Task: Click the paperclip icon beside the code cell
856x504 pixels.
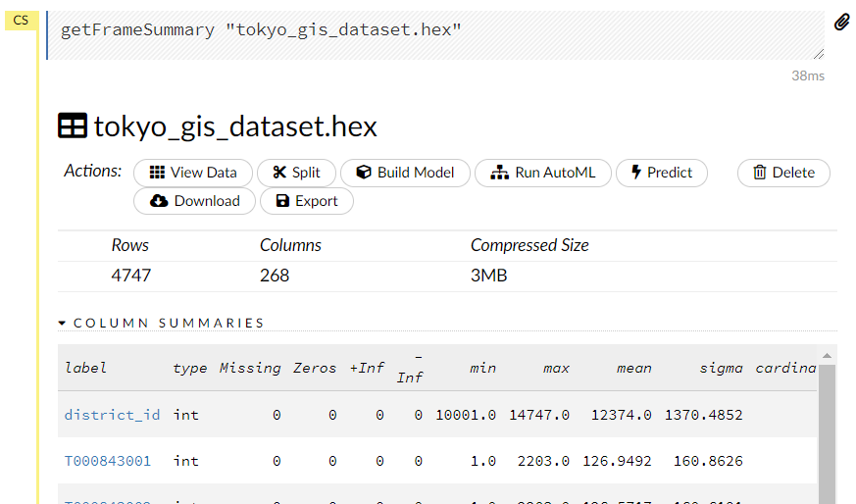Action: click(x=841, y=23)
